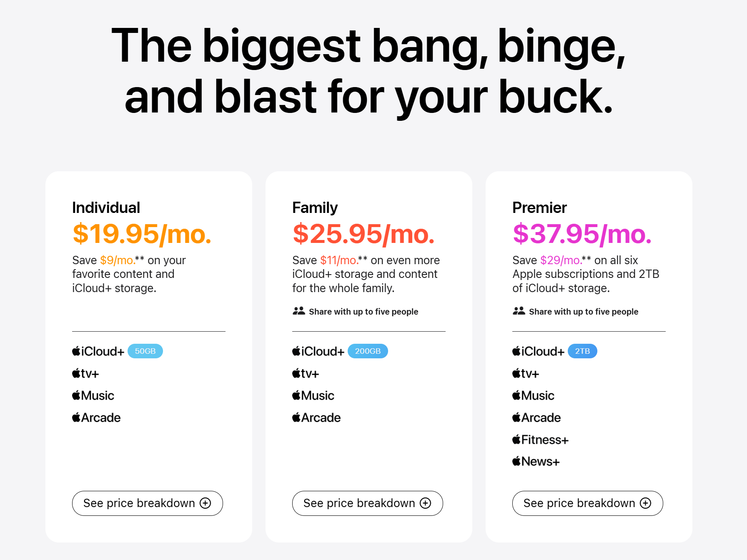The height and width of the screenshot is (560, 747).
Task: Click the $19.95/mo. Individual price
Action: coord(142,234)
